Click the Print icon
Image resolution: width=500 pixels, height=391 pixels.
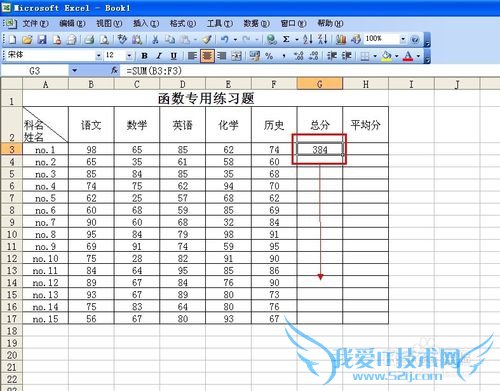[89, 40]
